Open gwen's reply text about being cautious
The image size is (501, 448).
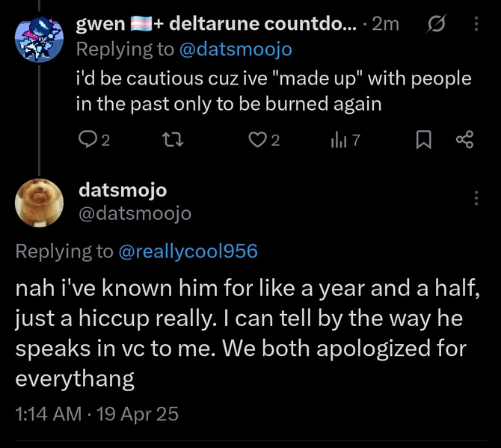273,91
